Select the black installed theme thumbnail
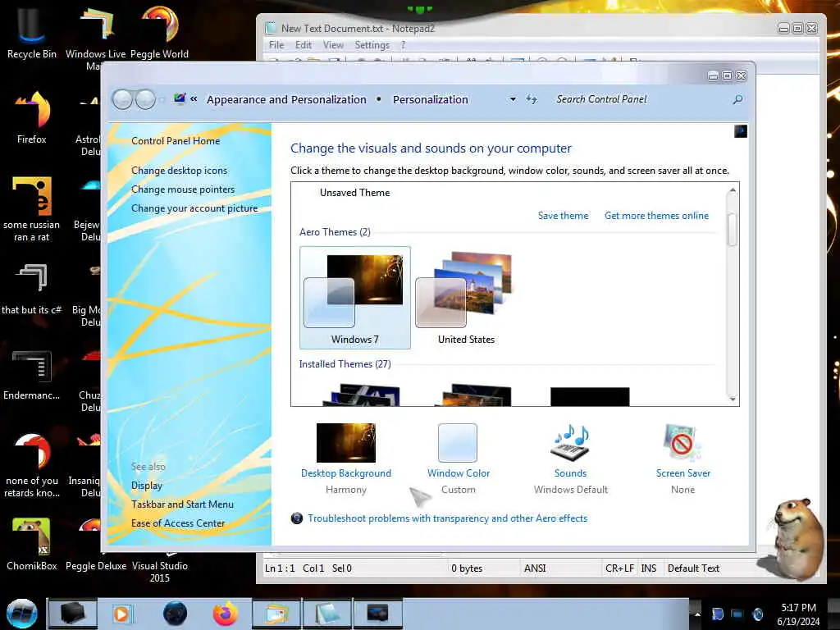The height and width of the screenshot is (630, 840). [590, 396]
